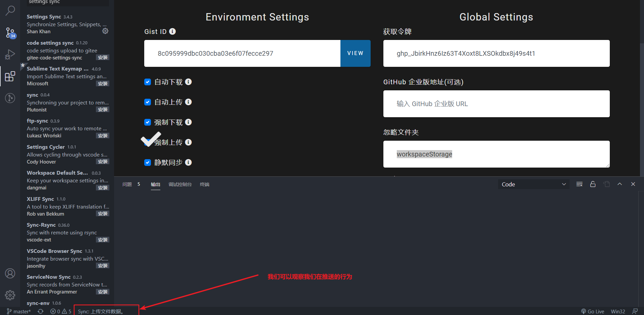Click the open log file icon in panel
The image size is (644, 315).
606,184
